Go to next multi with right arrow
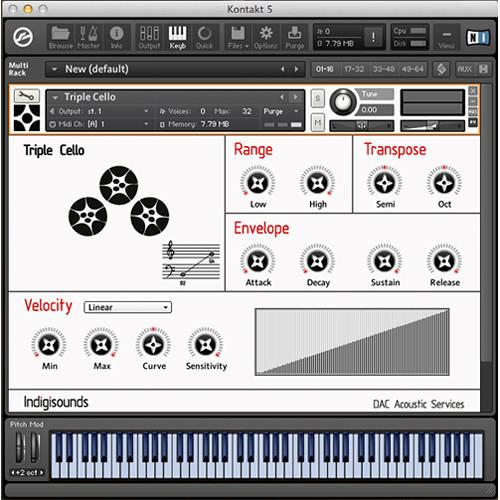The height and width of the screenshot is (500, 500). tap(296, 69)
